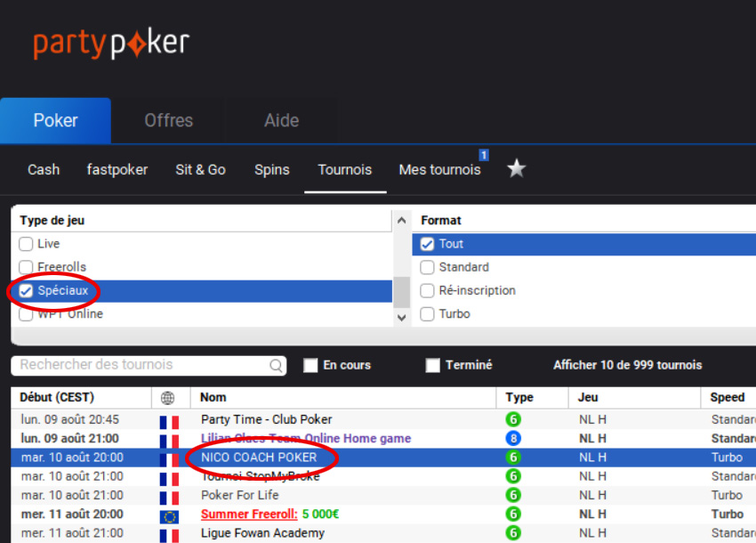Open the Offres tab
The height and width of the screenshot is (543, 756).
168,120
